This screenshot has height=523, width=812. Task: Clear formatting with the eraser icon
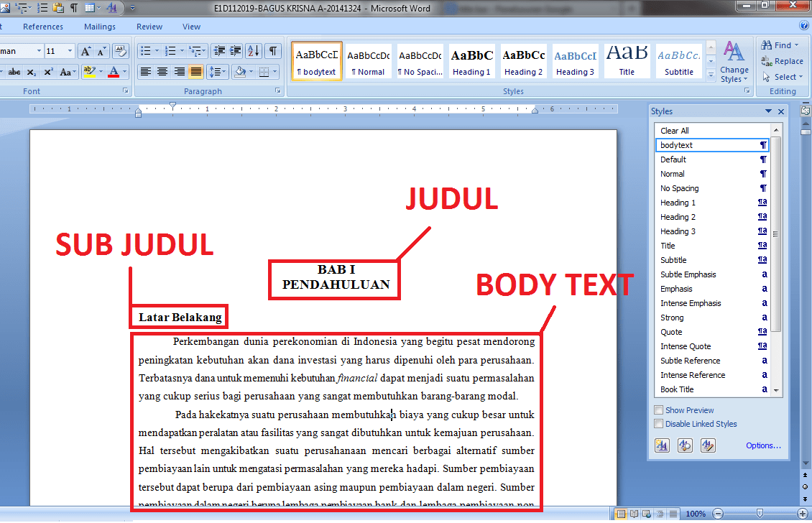[x=121, y=51]
